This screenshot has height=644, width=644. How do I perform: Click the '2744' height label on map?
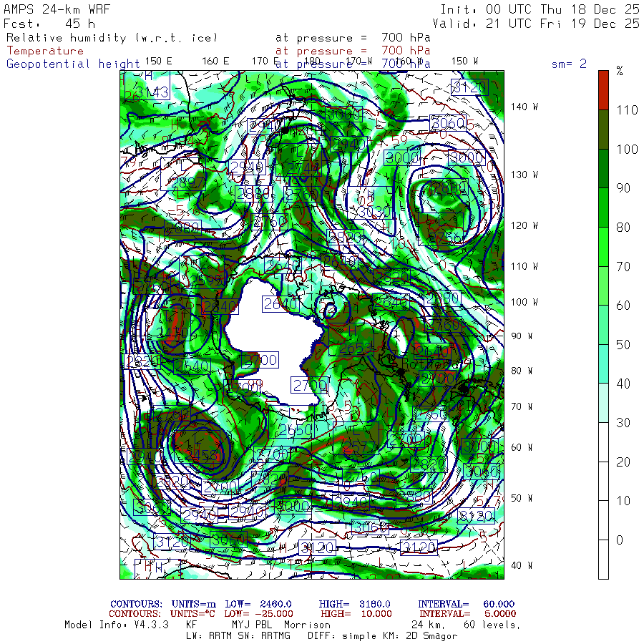pyautogui.click(x=303, y=168)
